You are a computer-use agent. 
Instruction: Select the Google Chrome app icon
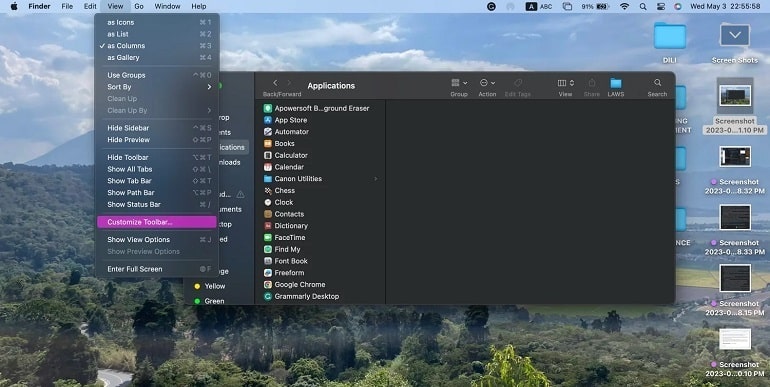(x=268, y=285)
